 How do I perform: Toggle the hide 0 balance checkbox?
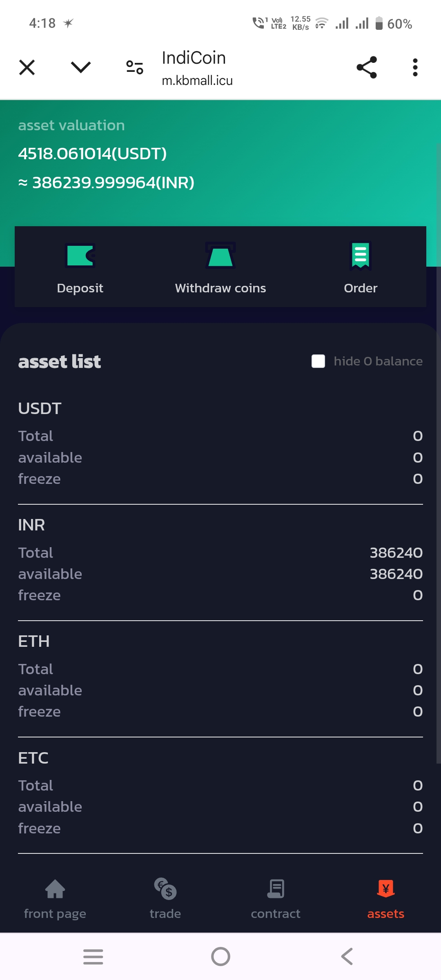pos(318,361)
